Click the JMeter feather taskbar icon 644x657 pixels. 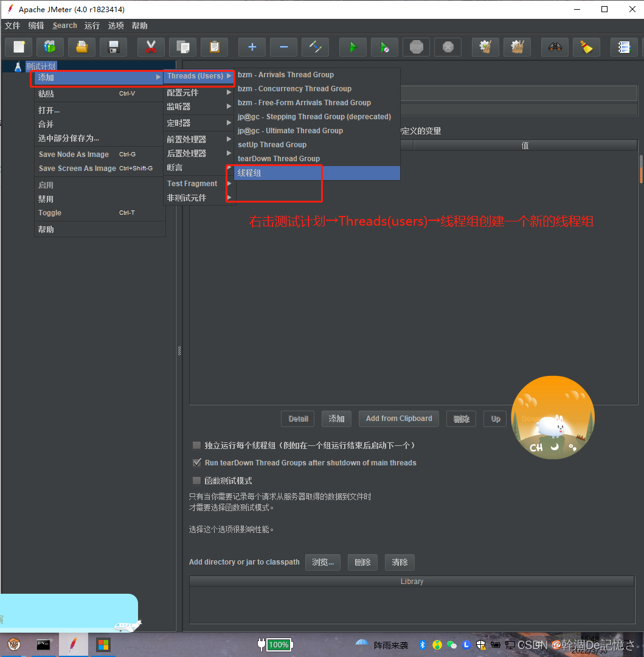[x=73, y=644]
